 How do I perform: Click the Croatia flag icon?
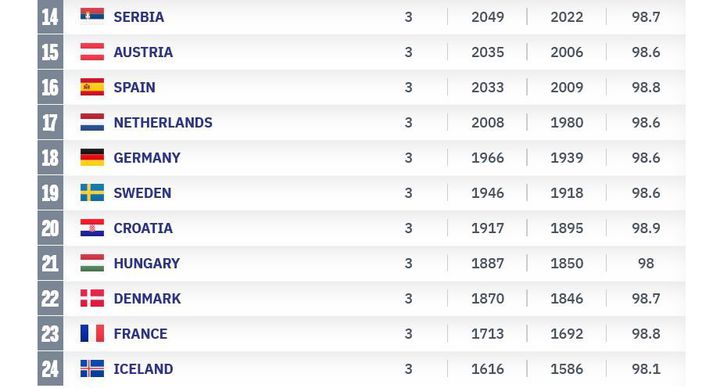[x=92, y=227]
